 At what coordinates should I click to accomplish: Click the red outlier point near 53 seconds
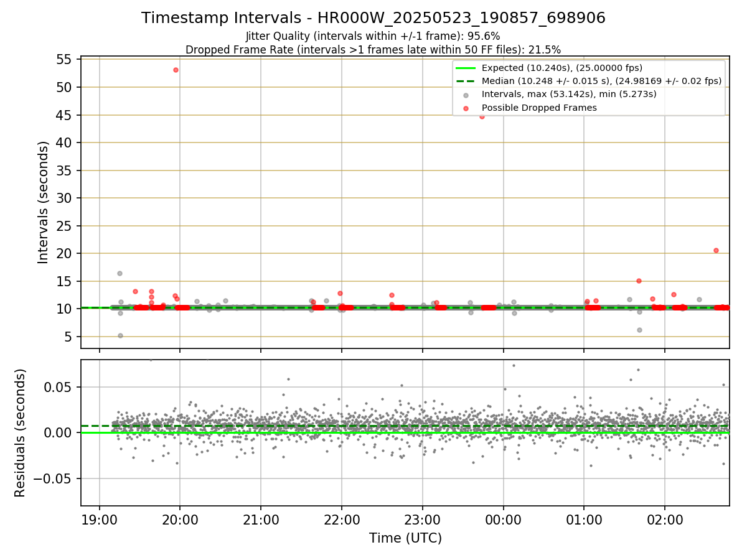(176, 70)
